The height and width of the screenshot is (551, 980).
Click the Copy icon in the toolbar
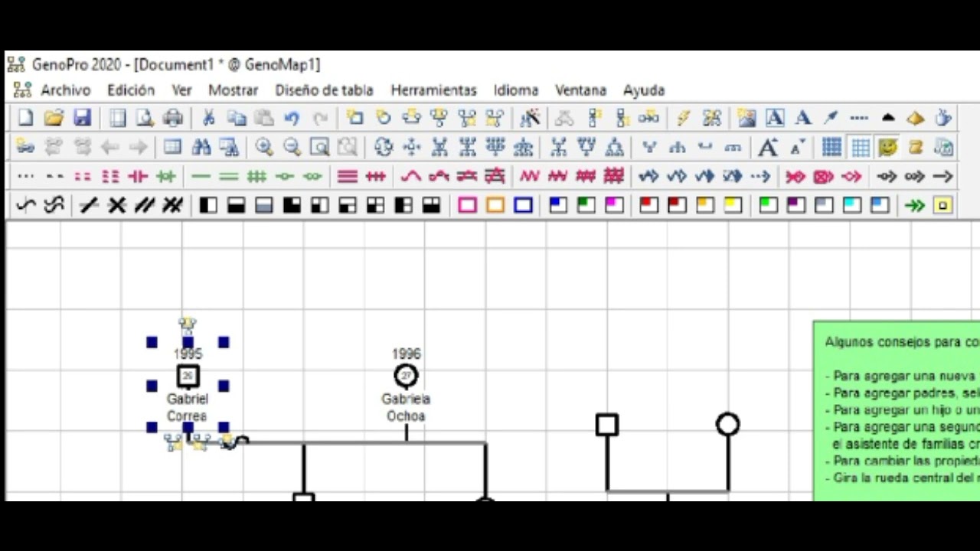coord(236,118)
